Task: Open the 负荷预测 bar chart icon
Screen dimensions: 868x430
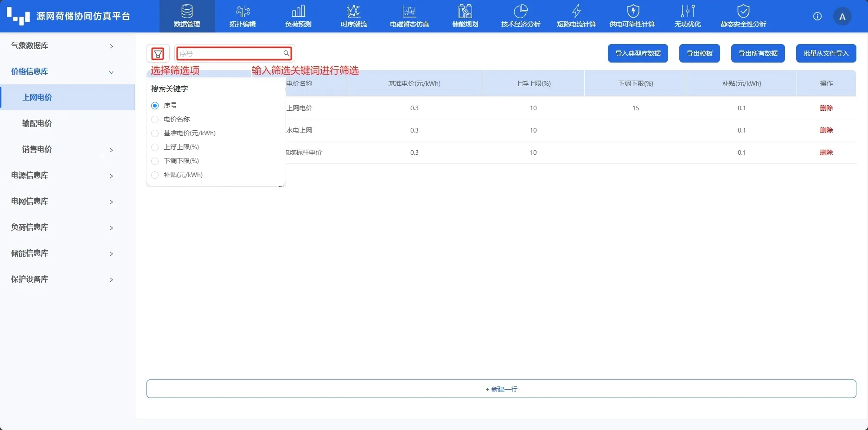Action: (298, 11)
